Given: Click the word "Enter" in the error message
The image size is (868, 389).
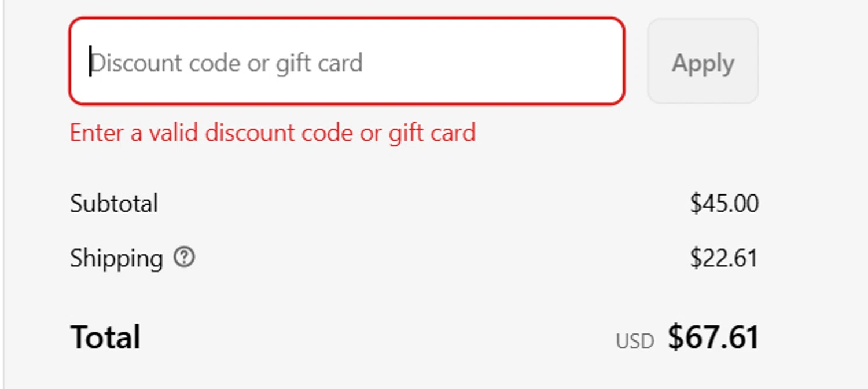Looking at the screenshot, I should (97, 133).
